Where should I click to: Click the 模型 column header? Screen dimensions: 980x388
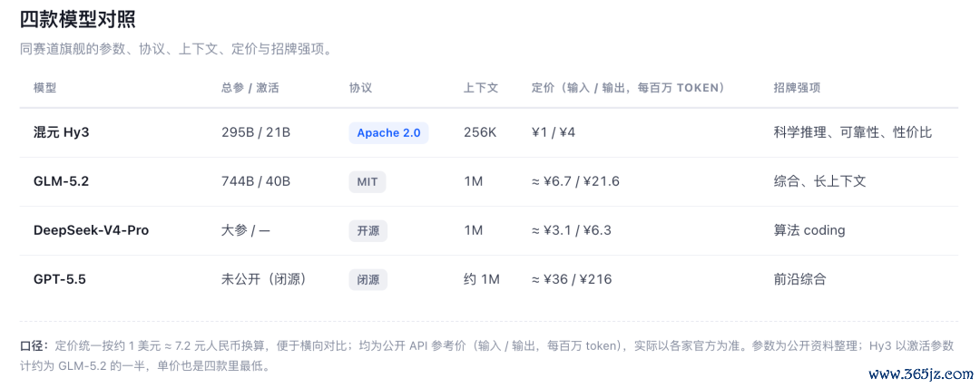[x=45, y=88]
